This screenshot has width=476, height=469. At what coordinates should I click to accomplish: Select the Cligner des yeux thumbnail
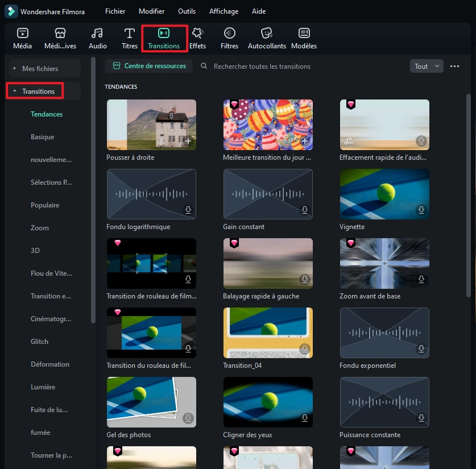pos(268,402)
